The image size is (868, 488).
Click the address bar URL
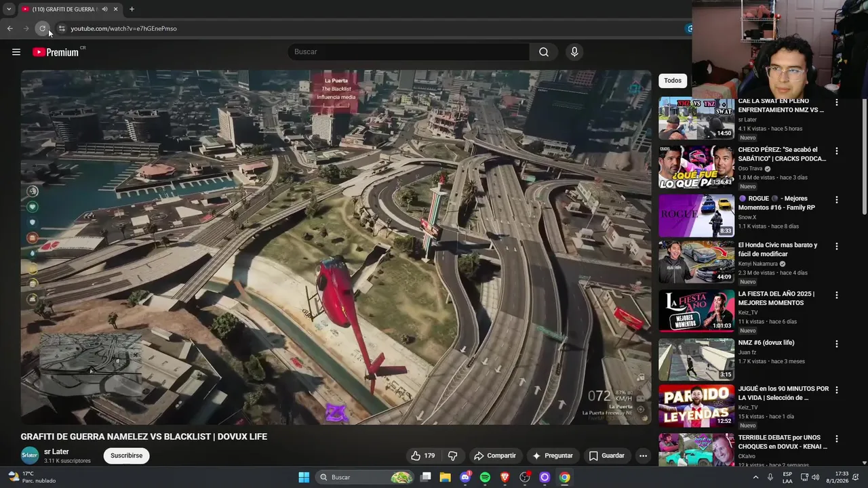[123, 28]
